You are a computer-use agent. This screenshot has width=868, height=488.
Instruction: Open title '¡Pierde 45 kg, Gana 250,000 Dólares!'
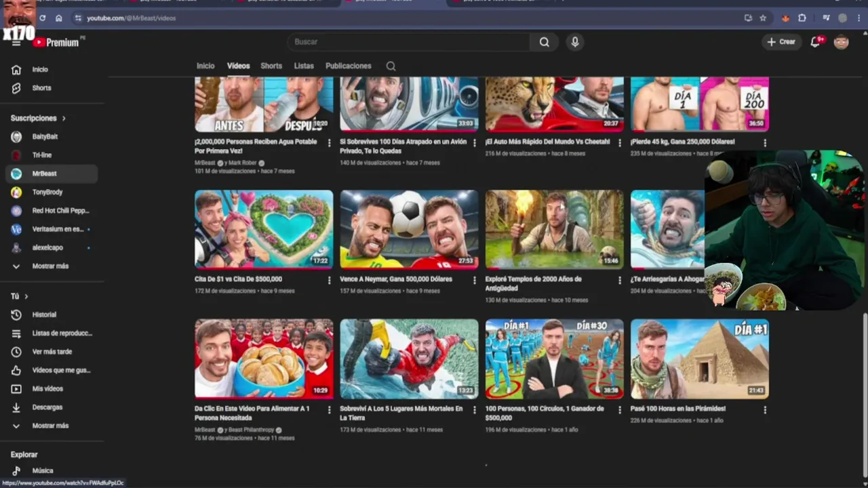682,142
